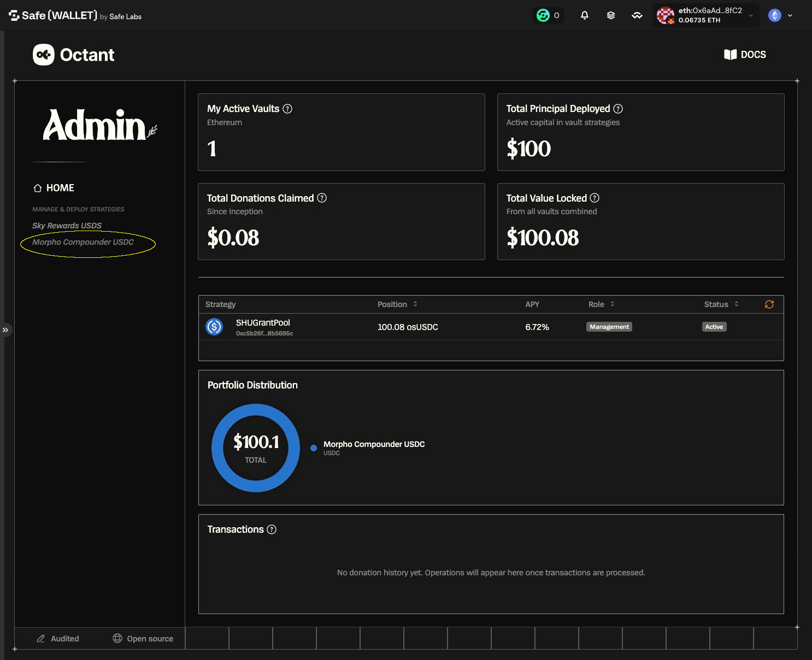Open Morpho Compounder USDC strategy
812x660 pixels.
[83, 242]
